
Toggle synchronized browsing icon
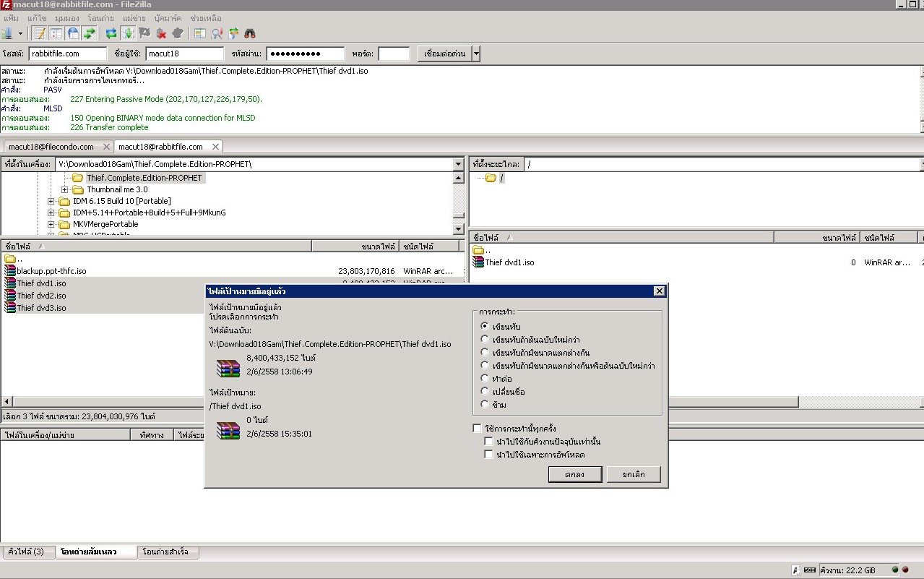pyautogui.click(x=233, y=33)
